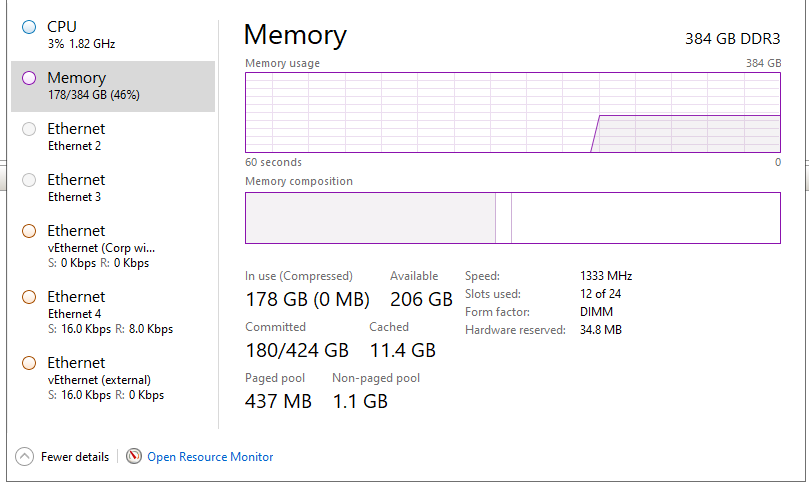Click the Memory usage graph
Screen dimensions: 809x483
tap(512, 112)
